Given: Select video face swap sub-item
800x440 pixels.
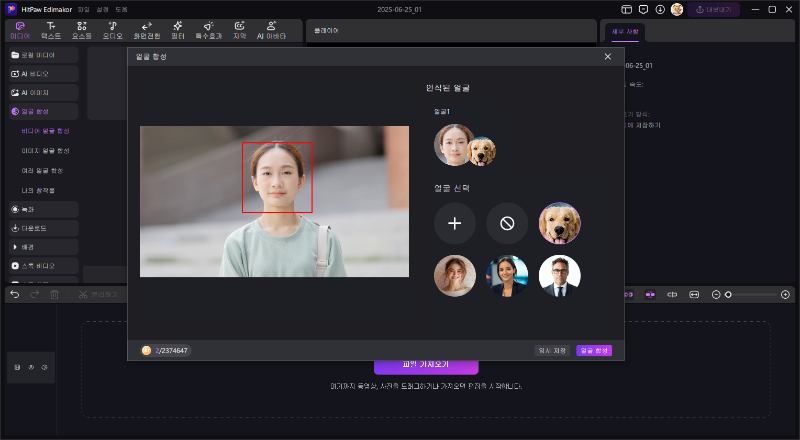Looking at the screenshot, I should (x=45, y=131).
